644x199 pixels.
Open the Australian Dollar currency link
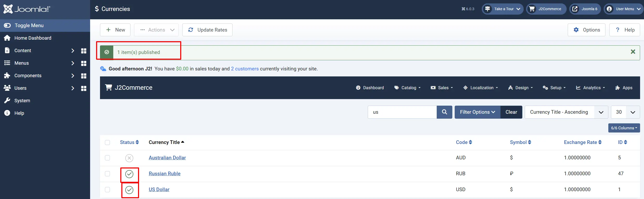click(x=167, y=158)
